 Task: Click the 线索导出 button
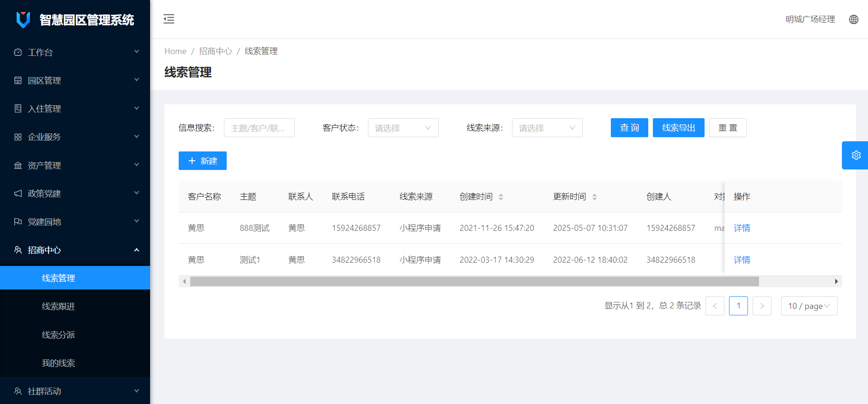pyautogui.click(x=678, y=128)
